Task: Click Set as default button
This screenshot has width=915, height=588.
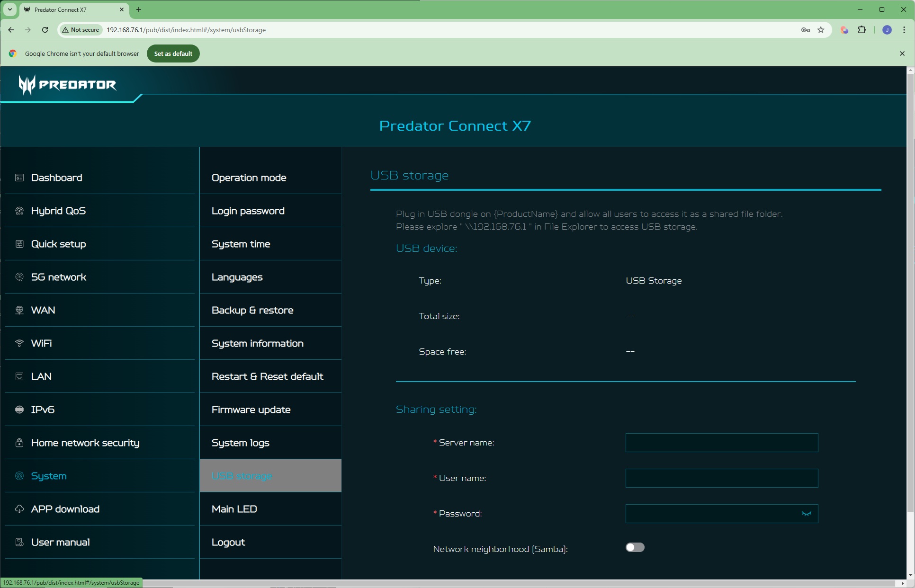Action: pyautogui.click(x=173, y=53)
